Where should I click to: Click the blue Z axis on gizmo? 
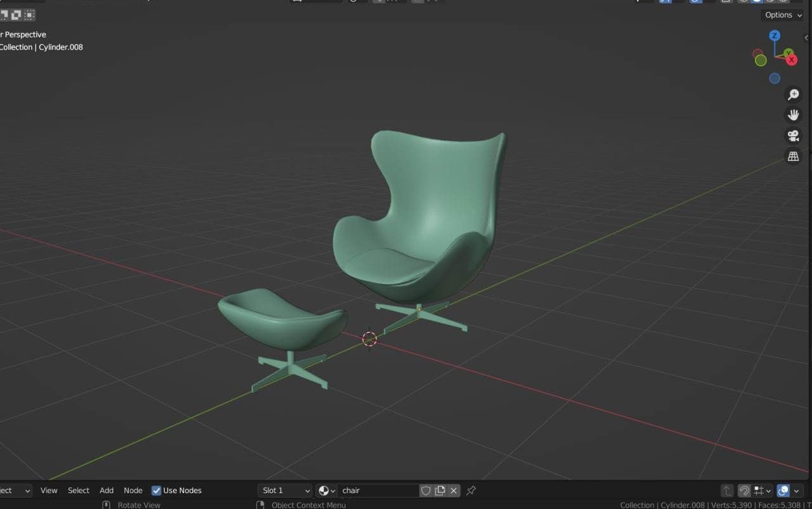tap(775, 35)
